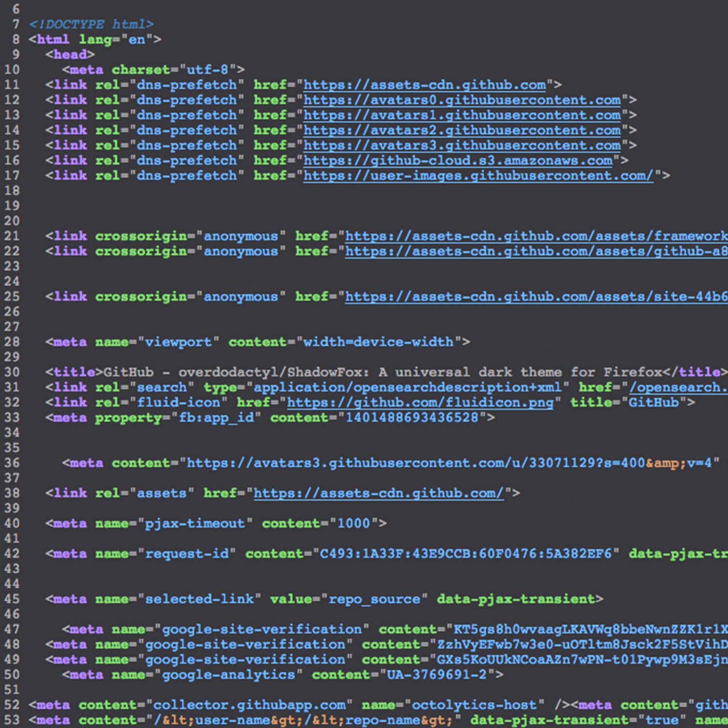Open the assets-cdn.github.com dns-prefetch link on line 11
The height and width of the screenshot is (728, 728).
click(425, 85)
